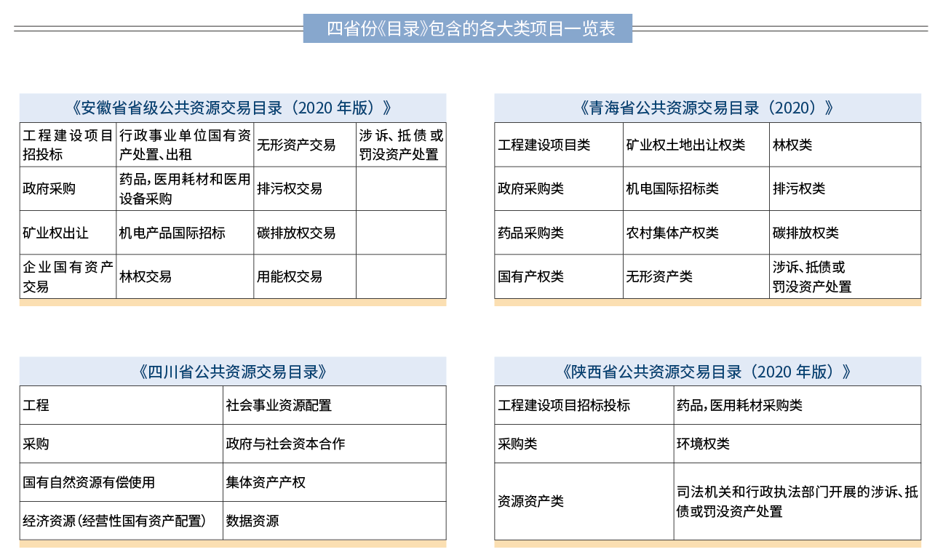This screenshot has height=560, width=943.
Task: Click the Anhui cell 企业国有资产交易
Action: point(68,276)
